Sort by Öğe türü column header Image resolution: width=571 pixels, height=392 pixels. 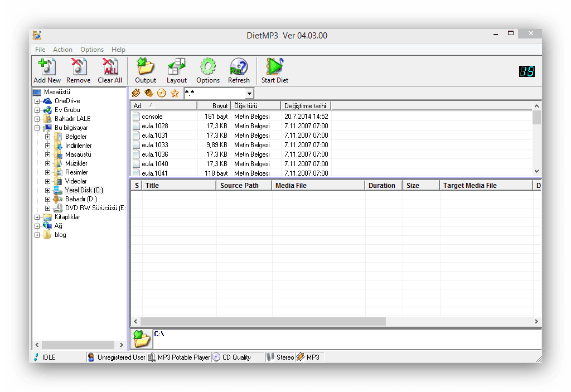[255, 105]
